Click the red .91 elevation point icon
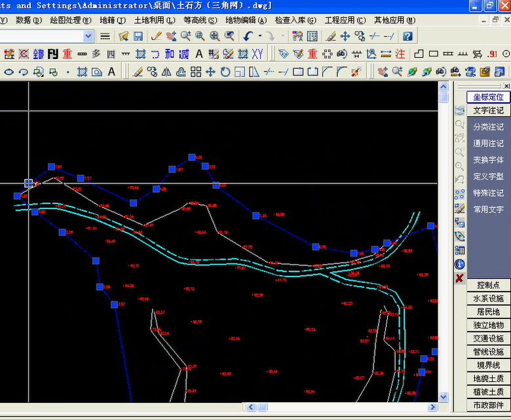 [x=492, y=54]
